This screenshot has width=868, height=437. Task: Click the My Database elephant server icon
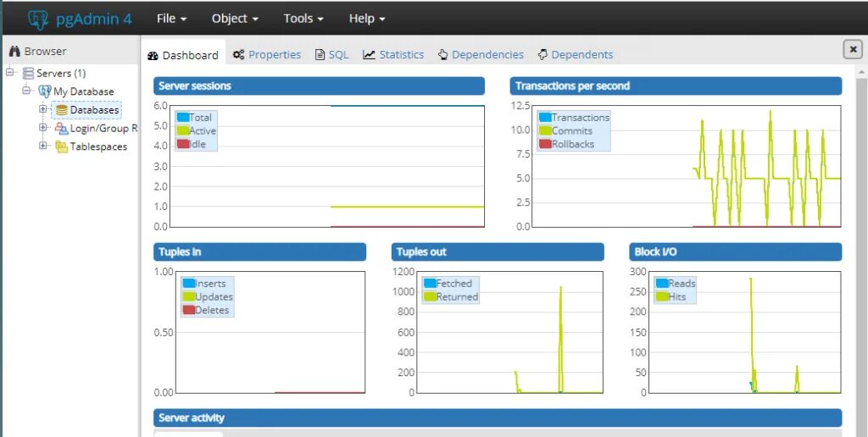[44, 91]
